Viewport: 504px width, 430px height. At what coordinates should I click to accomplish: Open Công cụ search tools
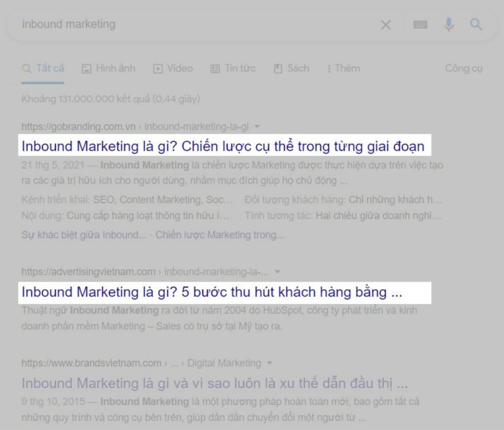coord(464,68)
